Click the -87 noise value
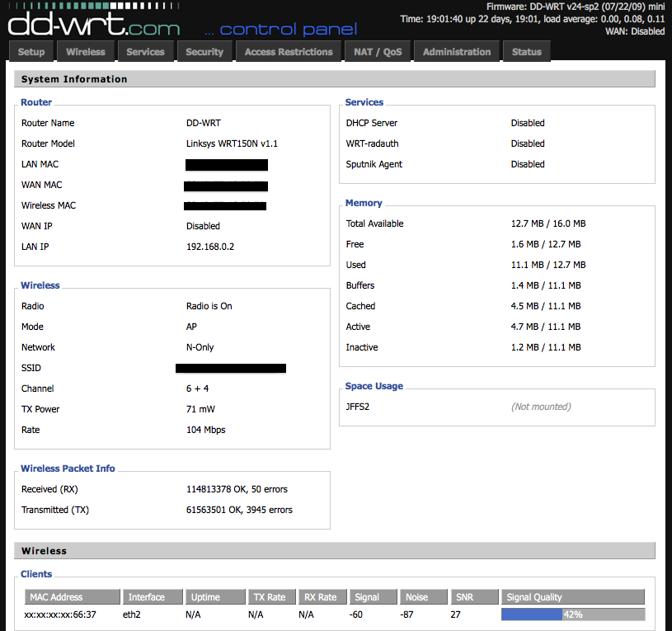The height and width of the screenshot is (631, 672). [406, 615]
